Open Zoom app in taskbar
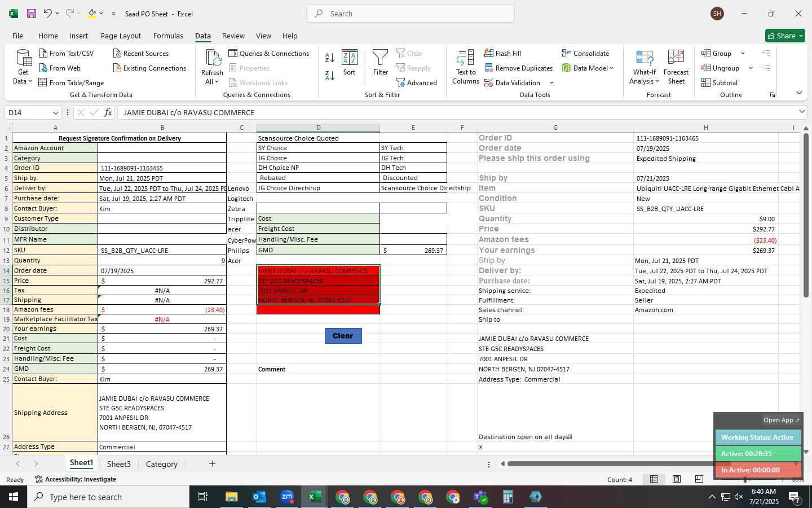The width and height of the screenshot is (812, 508). (287, 497)
